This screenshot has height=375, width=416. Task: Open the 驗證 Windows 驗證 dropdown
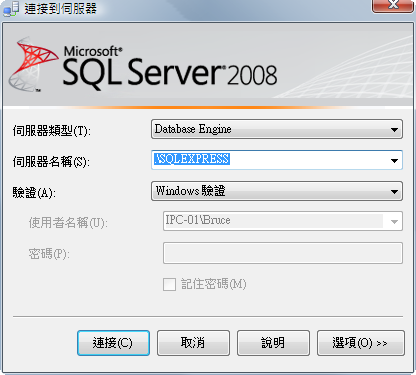point(277,191)
